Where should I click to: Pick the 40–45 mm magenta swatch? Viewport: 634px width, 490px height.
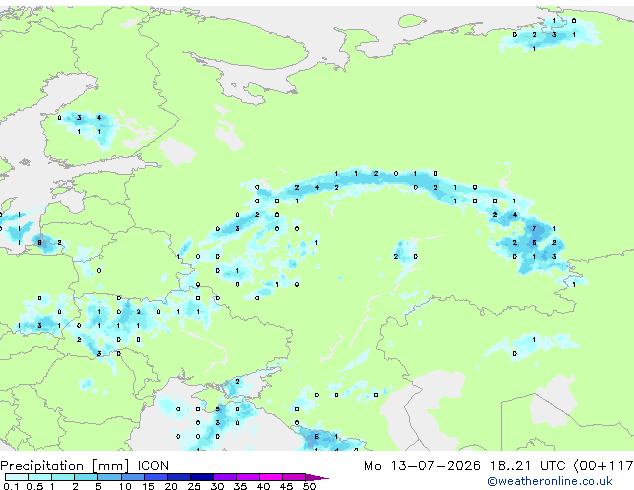[x=271, y=477]
